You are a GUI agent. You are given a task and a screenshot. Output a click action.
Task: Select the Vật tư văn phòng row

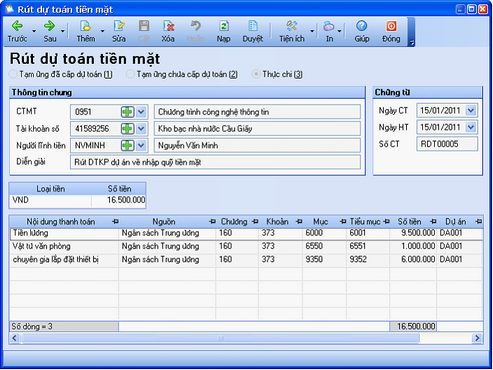246,246
